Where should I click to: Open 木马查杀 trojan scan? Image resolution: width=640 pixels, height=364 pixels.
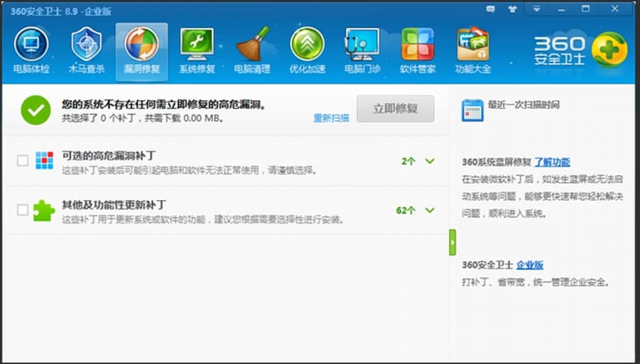click(x=86, y=51)
